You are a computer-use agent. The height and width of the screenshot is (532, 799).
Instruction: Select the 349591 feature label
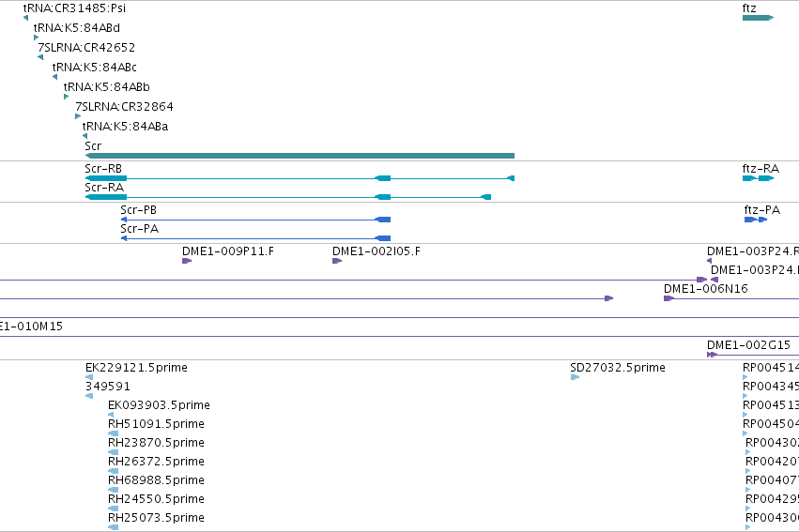(108, 387)
